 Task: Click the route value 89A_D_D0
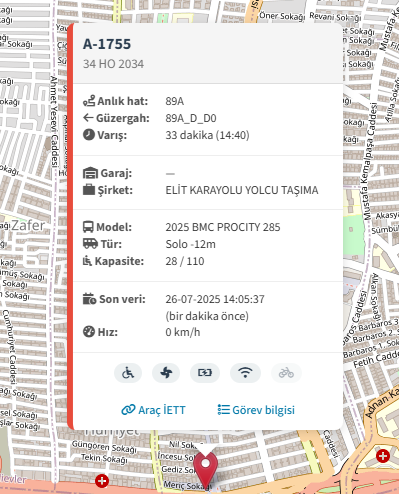(x=191, y=118)
